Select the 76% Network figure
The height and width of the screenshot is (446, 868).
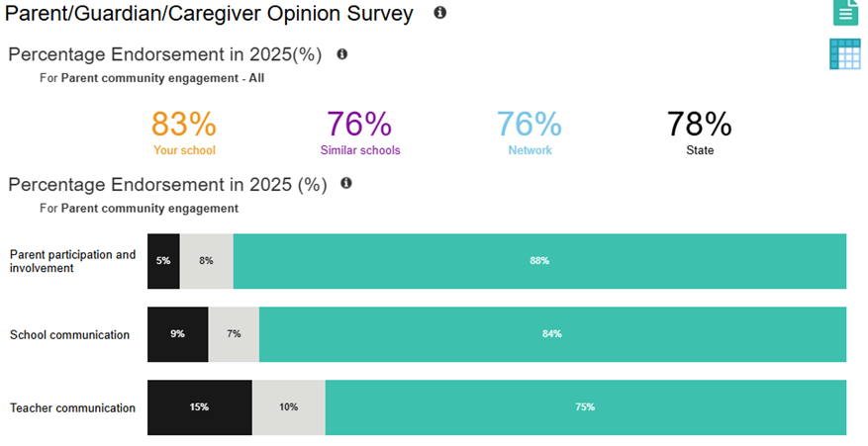(529, 125)
